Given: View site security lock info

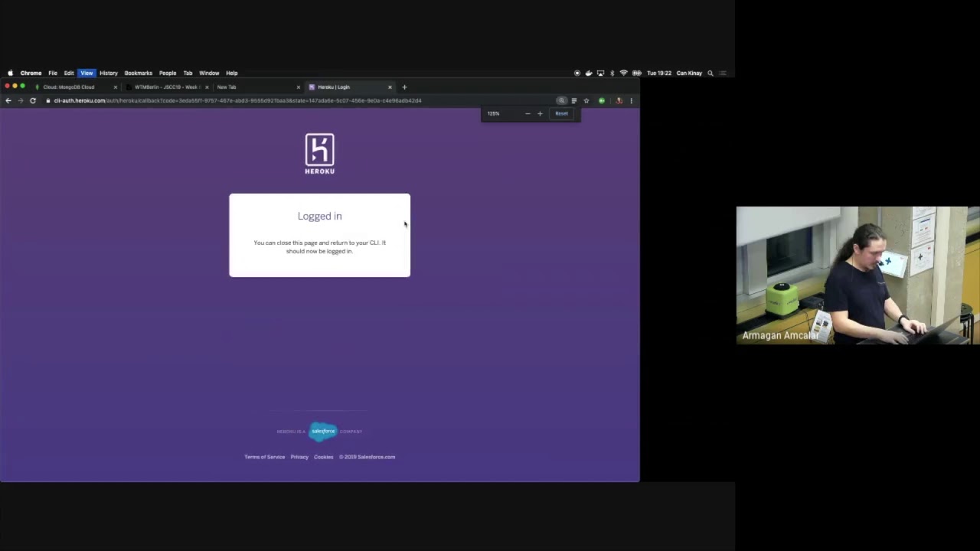Looking at the screenshot, I should click(47, 101).
